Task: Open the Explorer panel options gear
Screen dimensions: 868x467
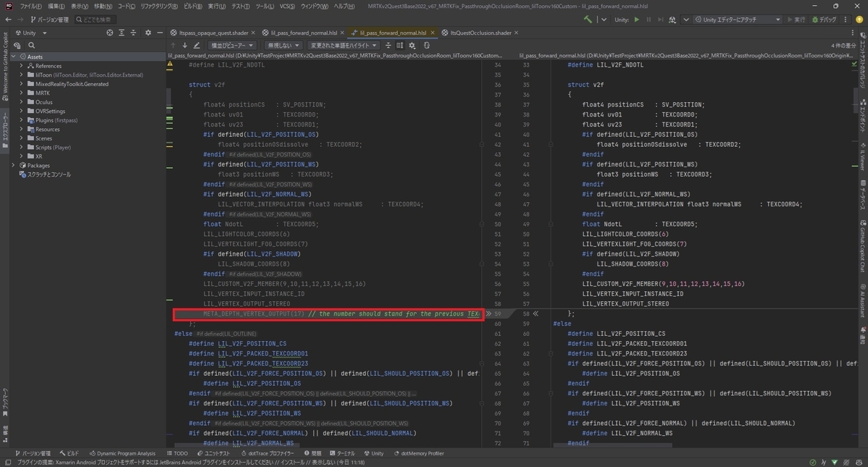Action: 148,33
